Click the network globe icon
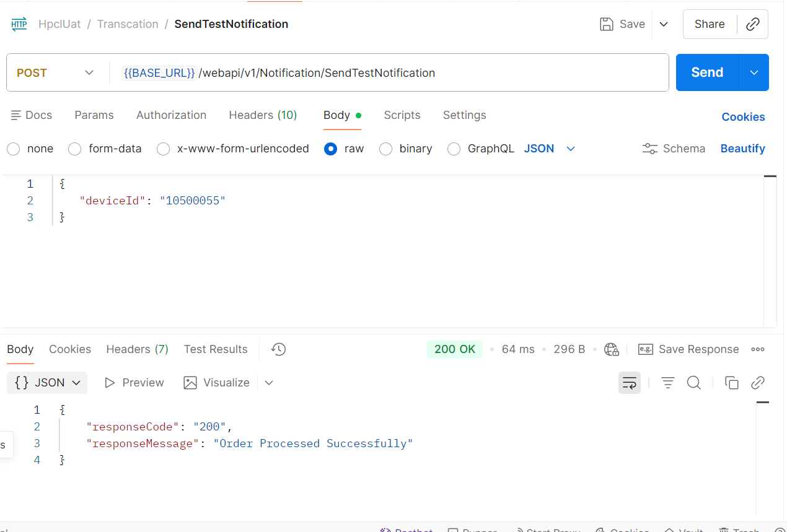Image resolution: width=787 pixels, height=532 pixels. pos(612,349)
